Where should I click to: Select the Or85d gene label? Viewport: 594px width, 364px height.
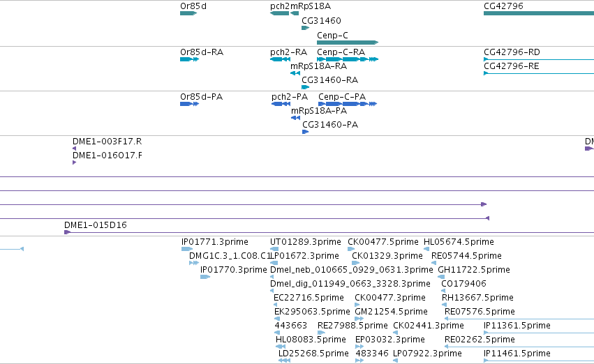193,6
